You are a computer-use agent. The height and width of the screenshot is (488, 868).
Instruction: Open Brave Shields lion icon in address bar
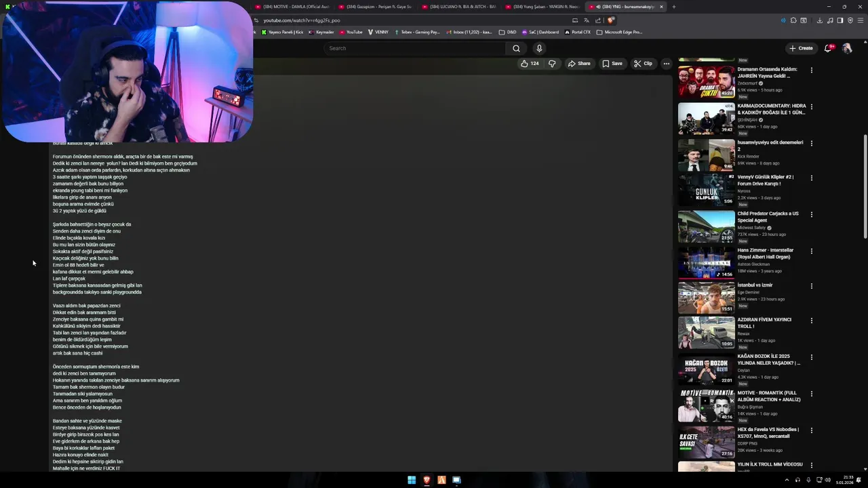pyautogui.click(x=611, y=20)
